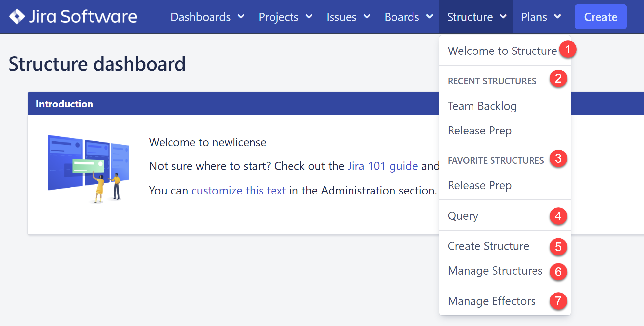Click the customize this text link
The image size is (644, 326).
click(x=238, y=191)
